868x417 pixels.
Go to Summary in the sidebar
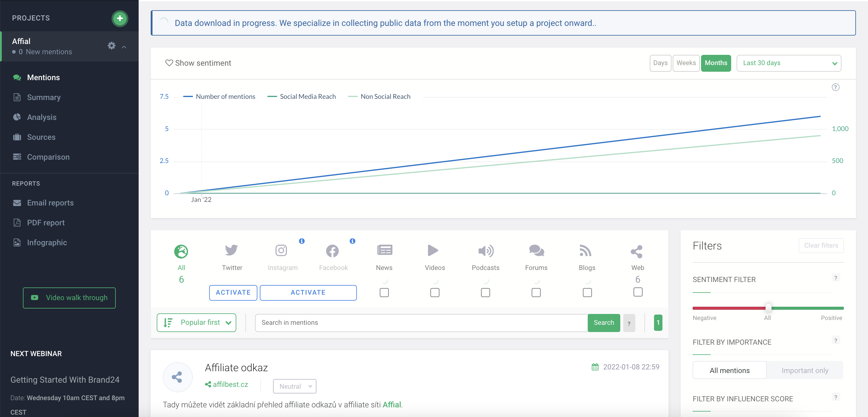click(x=43, y=97)
